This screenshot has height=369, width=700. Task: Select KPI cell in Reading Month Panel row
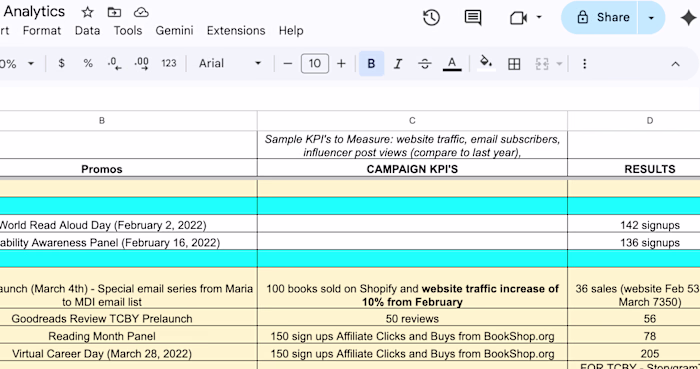point(412,336)
